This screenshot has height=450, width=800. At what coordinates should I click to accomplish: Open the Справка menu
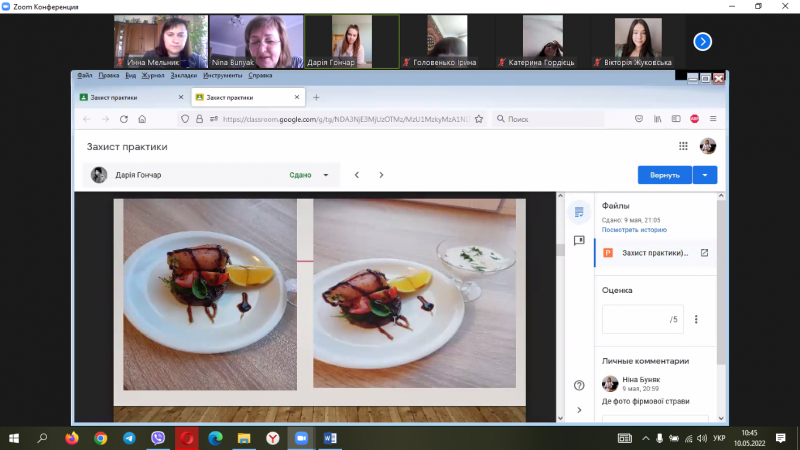[260, 76]
